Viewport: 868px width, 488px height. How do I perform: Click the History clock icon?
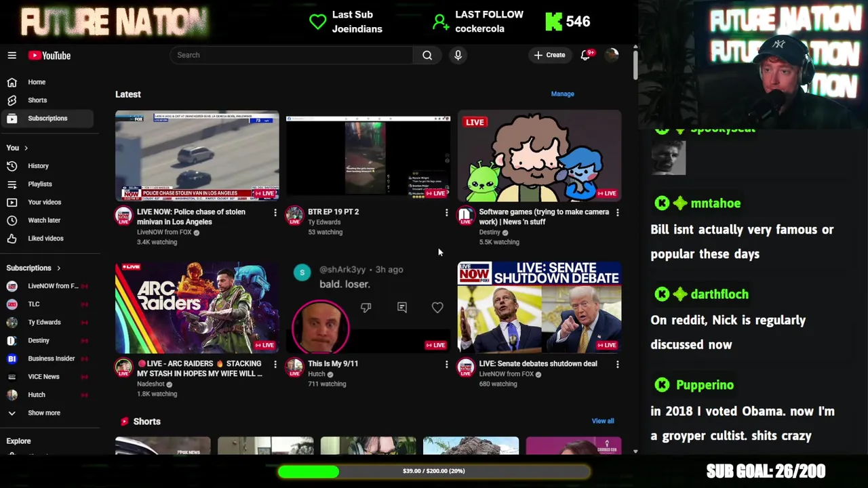pos(12,165)
